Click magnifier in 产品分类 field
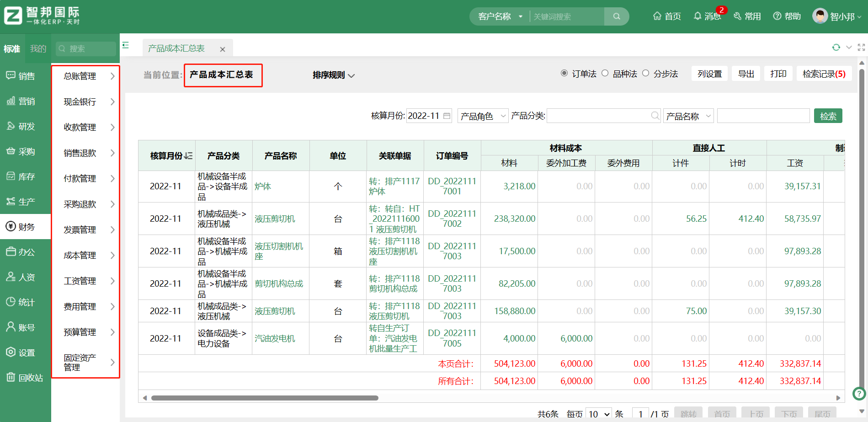This screenshot has width=868, height=422. click(x=655, y=116)
